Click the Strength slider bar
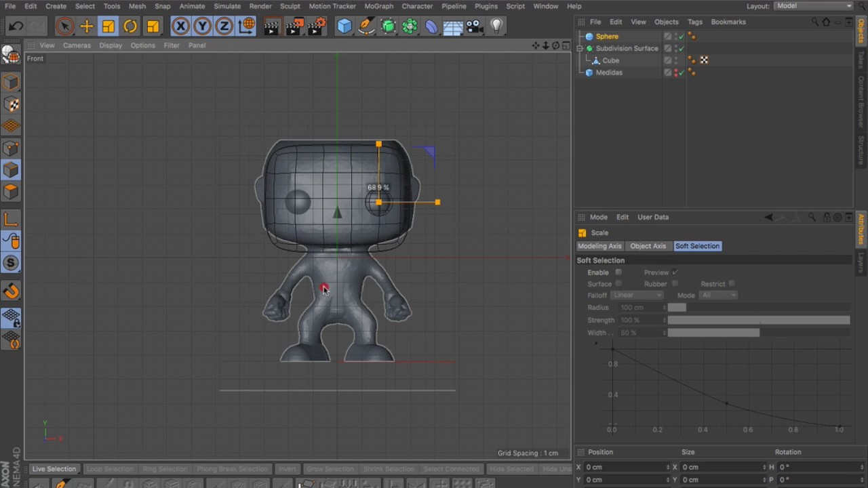This screenshot has height=488, width=868. pos(758,320)
